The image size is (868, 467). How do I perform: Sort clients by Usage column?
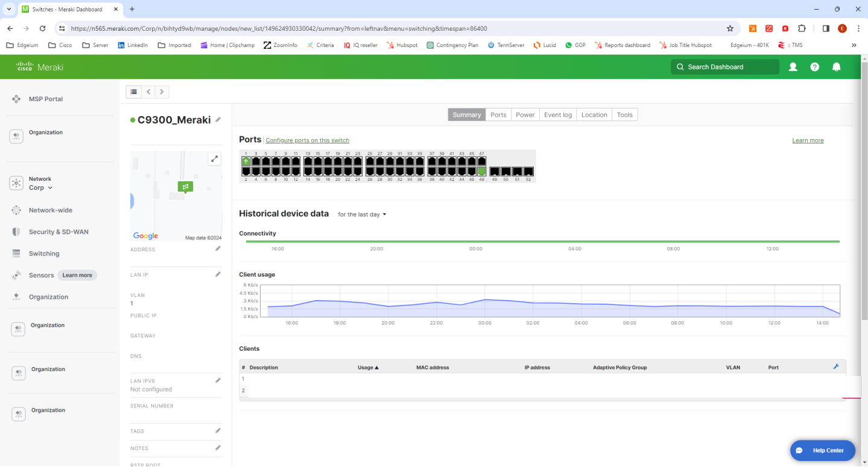[x=368, y=368]
